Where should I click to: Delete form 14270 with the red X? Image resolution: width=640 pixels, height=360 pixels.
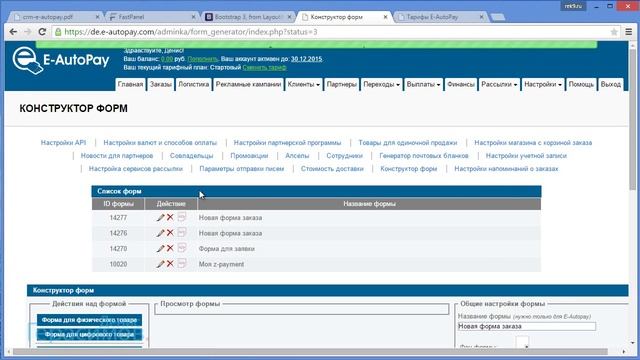170,248
